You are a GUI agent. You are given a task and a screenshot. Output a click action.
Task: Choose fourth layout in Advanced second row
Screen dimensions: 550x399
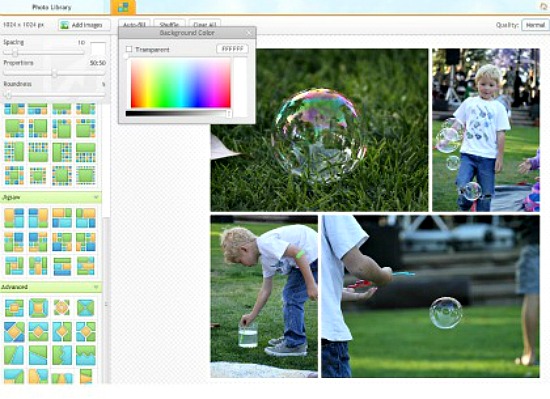[x=86, y=332]
